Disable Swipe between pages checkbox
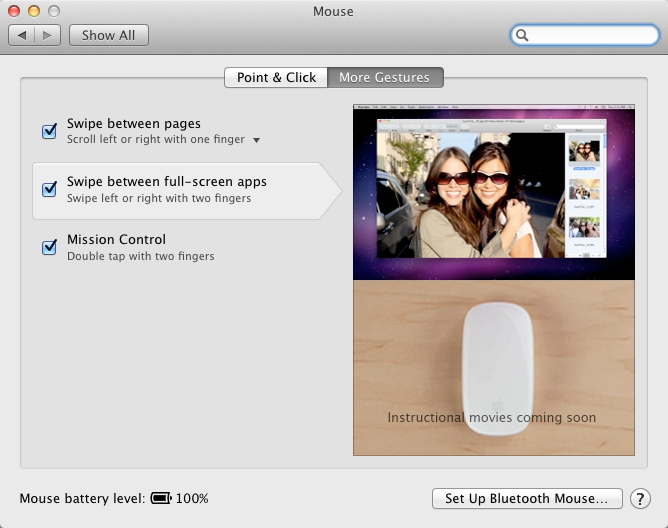Image resolution: width=668 pixels, height=528 pixels. click(49, 131)
